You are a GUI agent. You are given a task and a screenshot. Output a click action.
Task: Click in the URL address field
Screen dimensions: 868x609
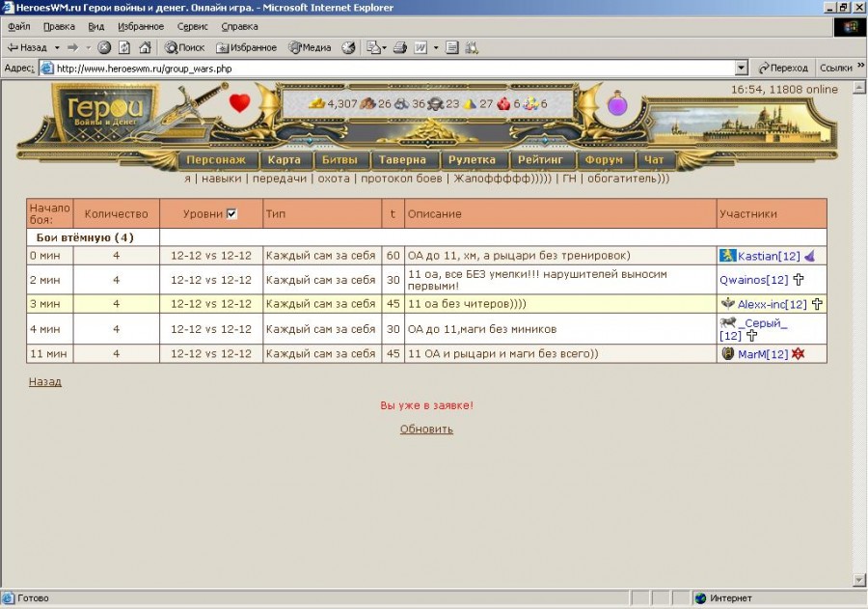pyautogui.click(x=386, y=69)
